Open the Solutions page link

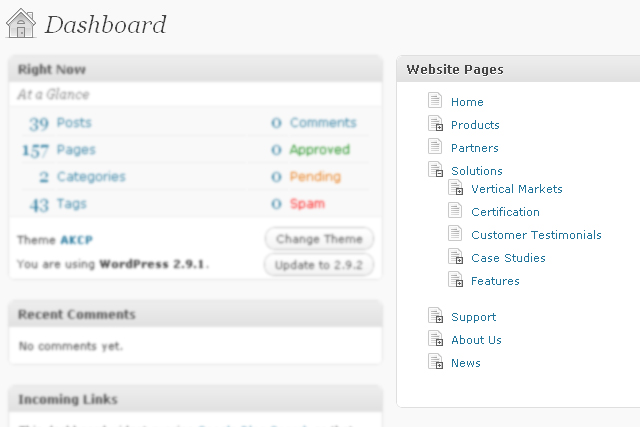pyautogui.click(x=477, y=171)
